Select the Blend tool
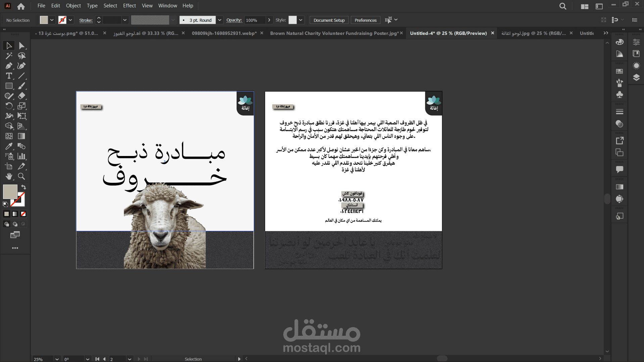The image size is (644, 362). [22, 146]
